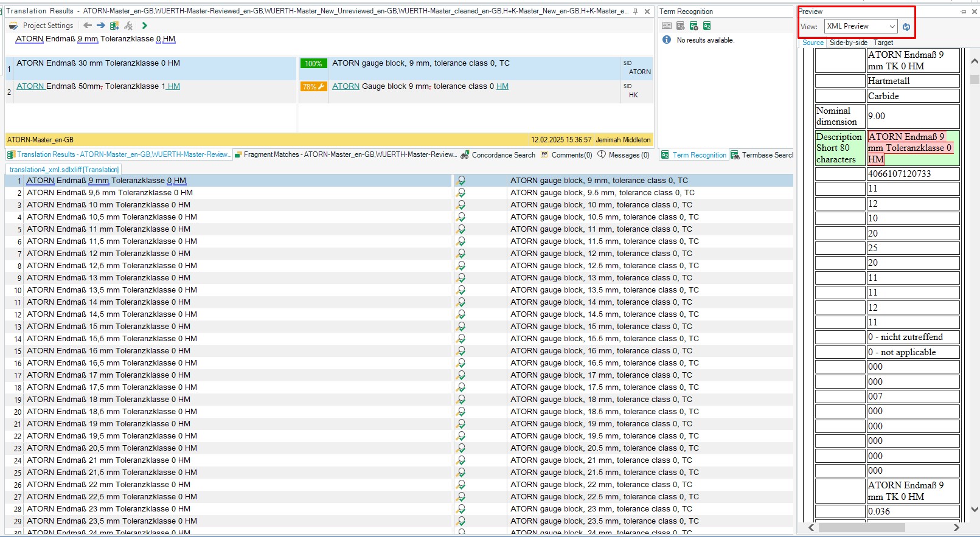980x537 pixels.
Task: Click the 'No results available.' message
Action: tap(705, 40)
